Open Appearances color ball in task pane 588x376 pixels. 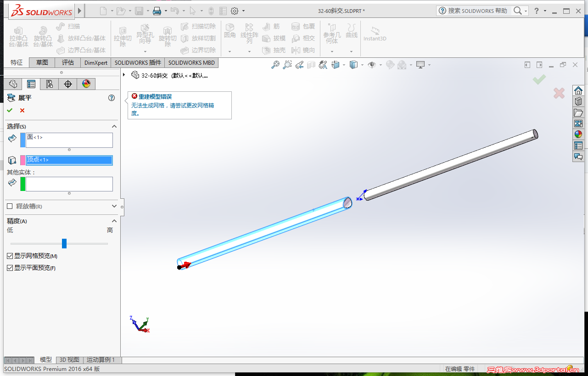click(578, 135)
